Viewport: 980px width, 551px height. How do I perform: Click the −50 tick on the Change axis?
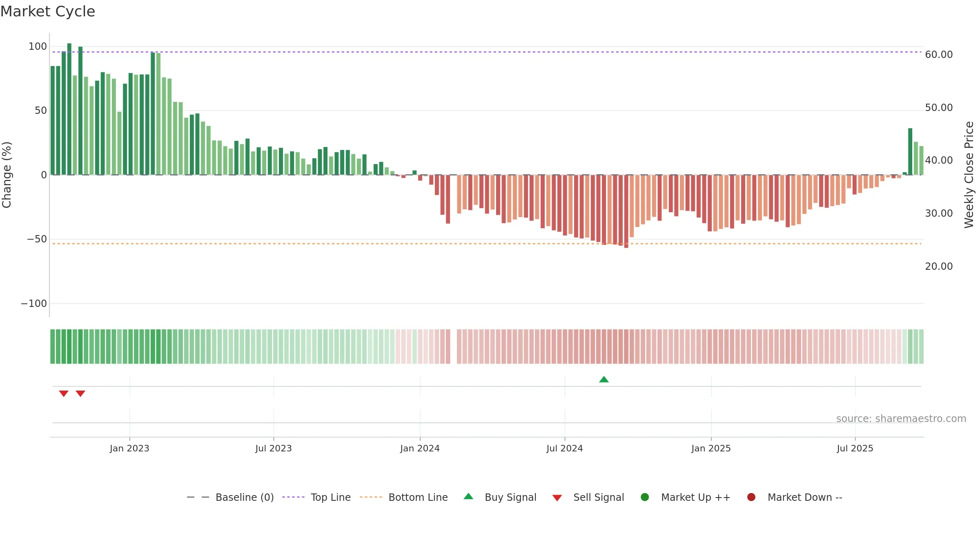37,239
